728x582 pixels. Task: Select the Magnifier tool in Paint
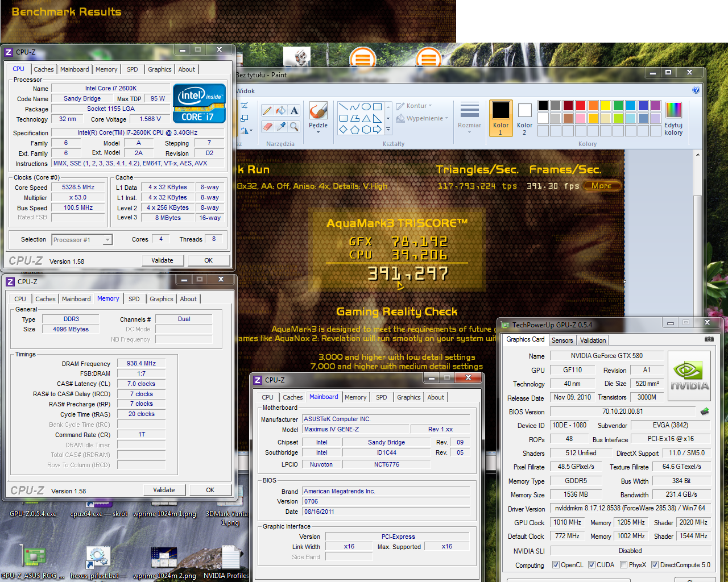pos(294,126)
